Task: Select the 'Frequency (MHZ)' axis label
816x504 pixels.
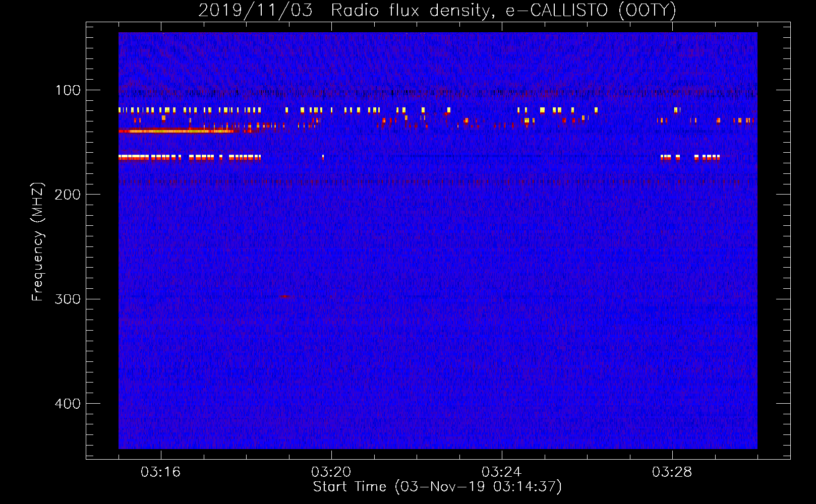Action: coord(38,242)
